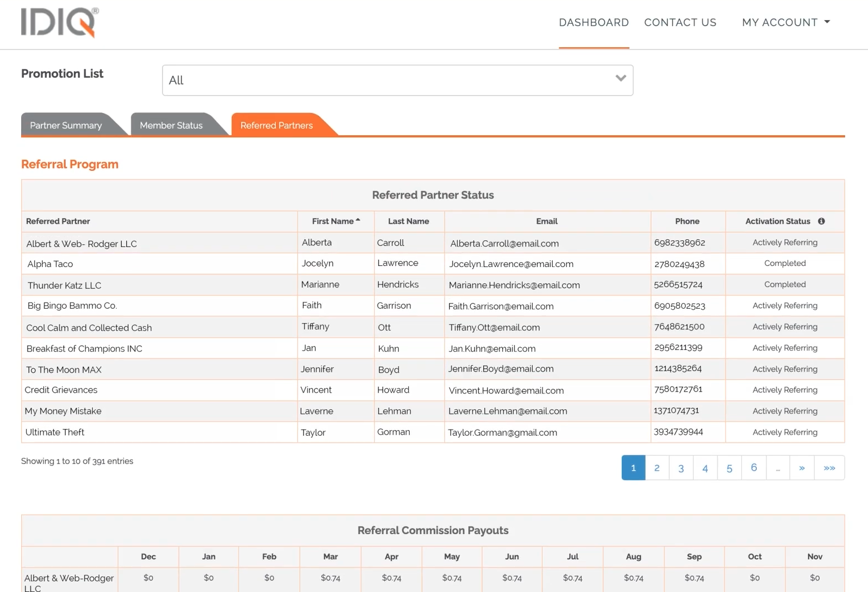
Task: Select the Referred Partners tab
Action: click(x=276, y=125)
